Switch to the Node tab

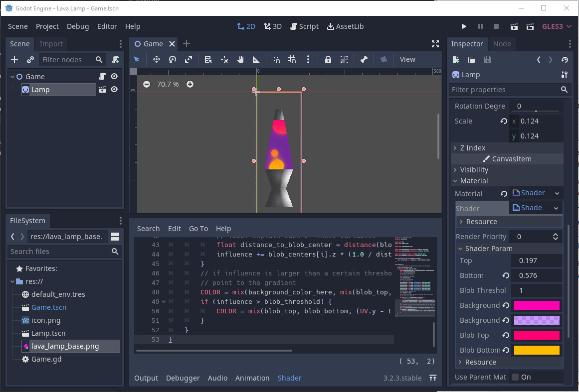click(502, 44)
